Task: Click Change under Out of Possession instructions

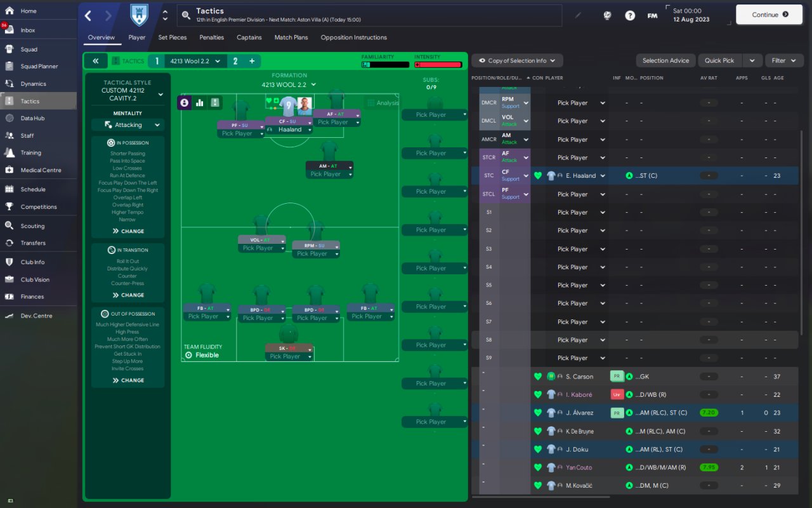Action: tap(128, 380)
